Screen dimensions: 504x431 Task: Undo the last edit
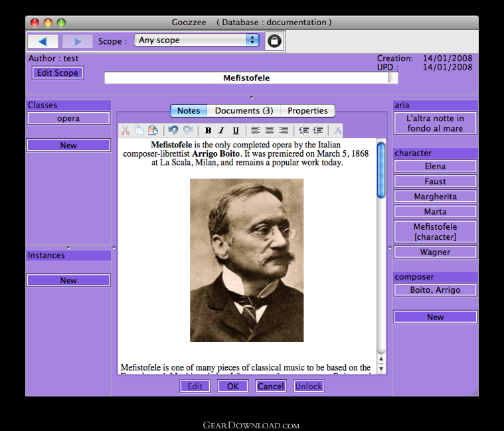pos(173,130)
